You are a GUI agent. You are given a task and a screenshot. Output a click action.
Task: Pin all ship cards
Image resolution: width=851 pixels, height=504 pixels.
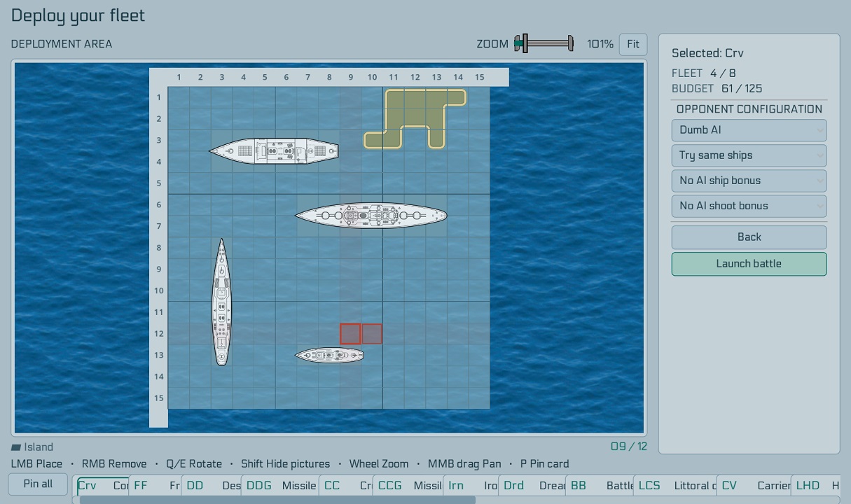38,484
